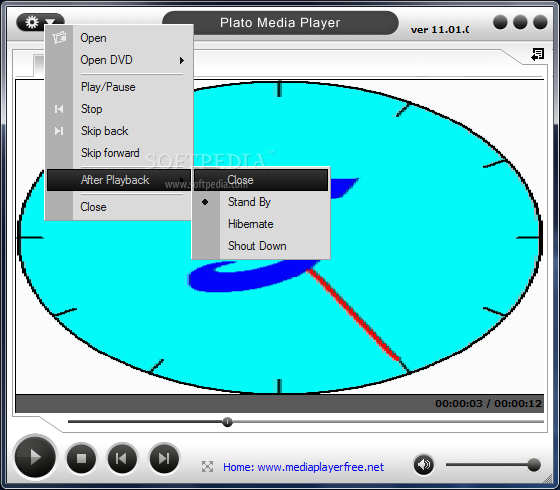Click the first round title bar button
Screen dimensions: 560x490
(x=500, y=22)
